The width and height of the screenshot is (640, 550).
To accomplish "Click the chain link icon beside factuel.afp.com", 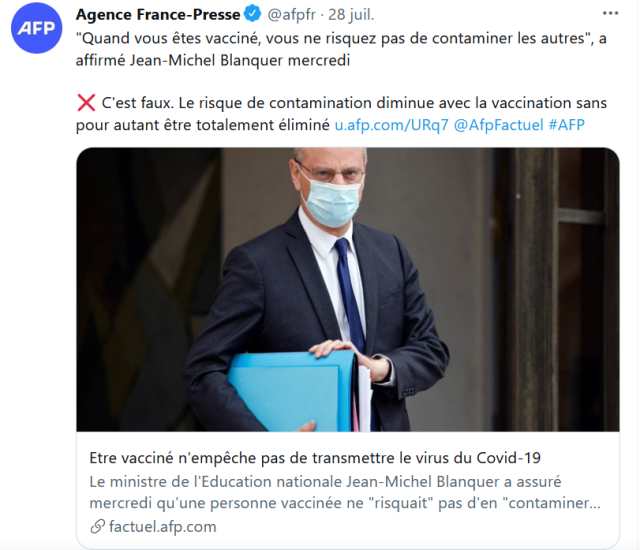I will click(x=98, y=526).
